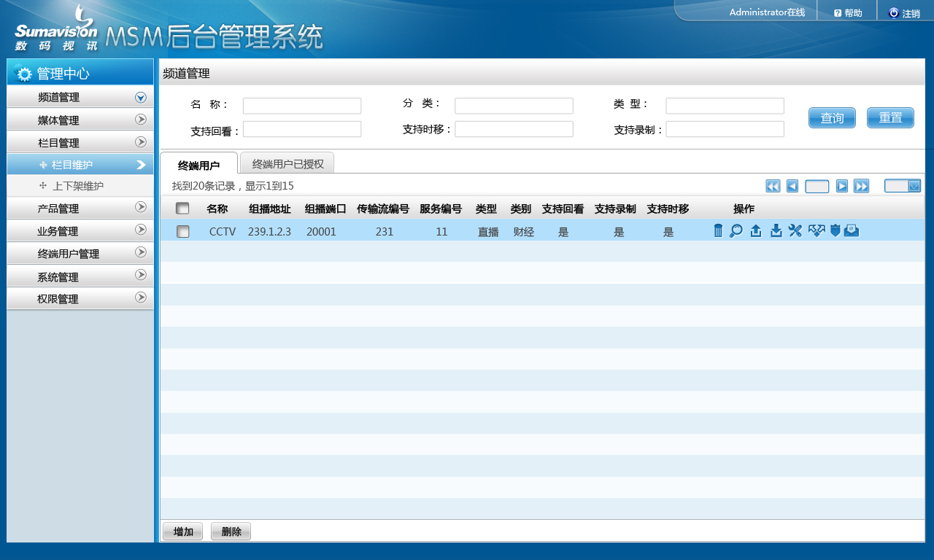Go to the first page of records
Viewport: 934px width, 560px height.
[x=773, y=186]
